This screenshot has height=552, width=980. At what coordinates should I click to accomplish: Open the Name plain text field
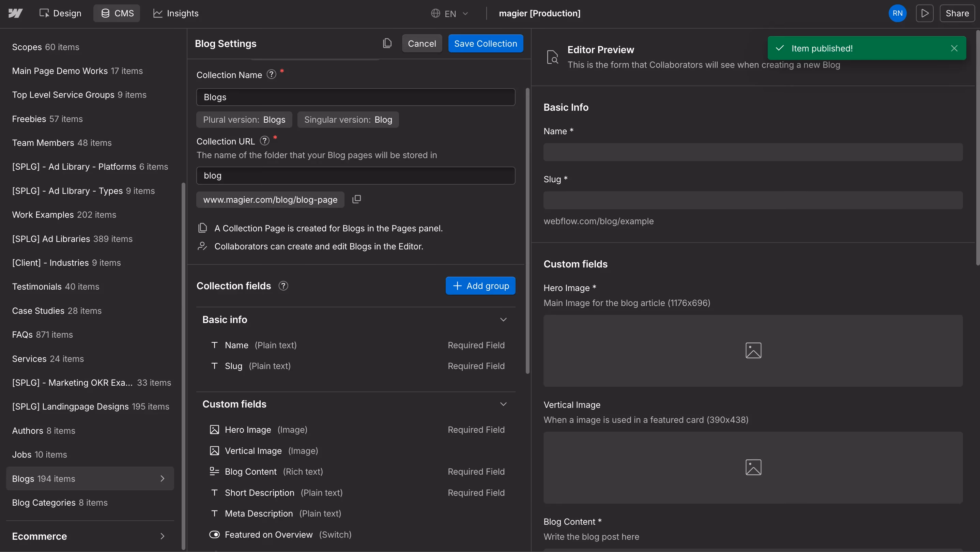356,345
